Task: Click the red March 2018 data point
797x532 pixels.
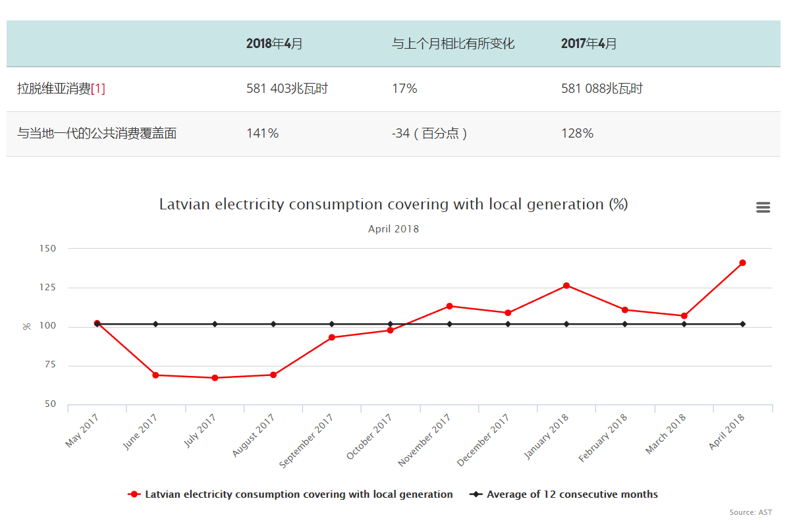Action: [684, 316]
